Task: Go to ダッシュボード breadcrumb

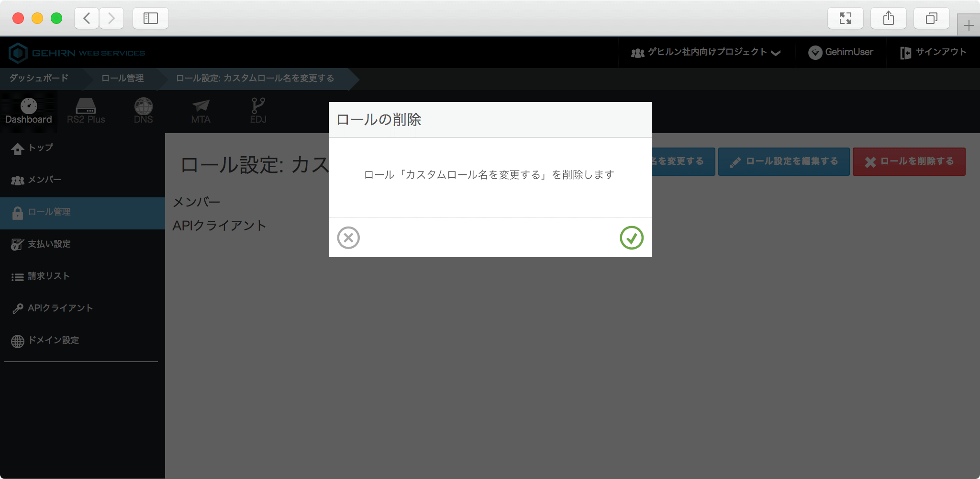Action: click(39, 78)
